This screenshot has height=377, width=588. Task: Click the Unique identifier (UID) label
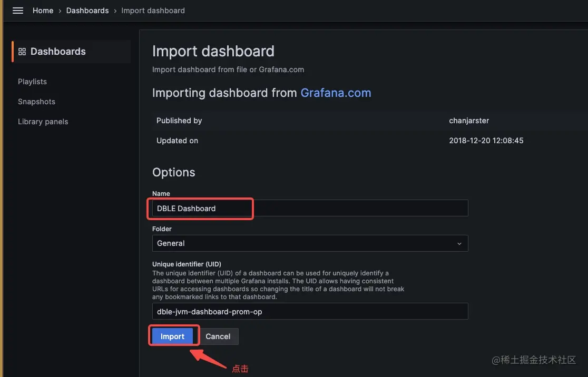point(187,264)
